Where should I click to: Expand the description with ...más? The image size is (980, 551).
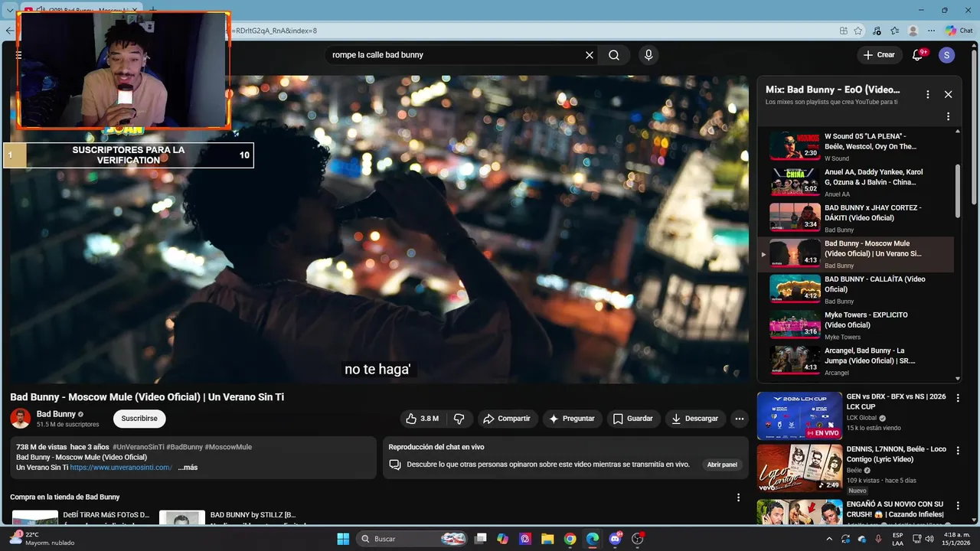click(188, 468)
